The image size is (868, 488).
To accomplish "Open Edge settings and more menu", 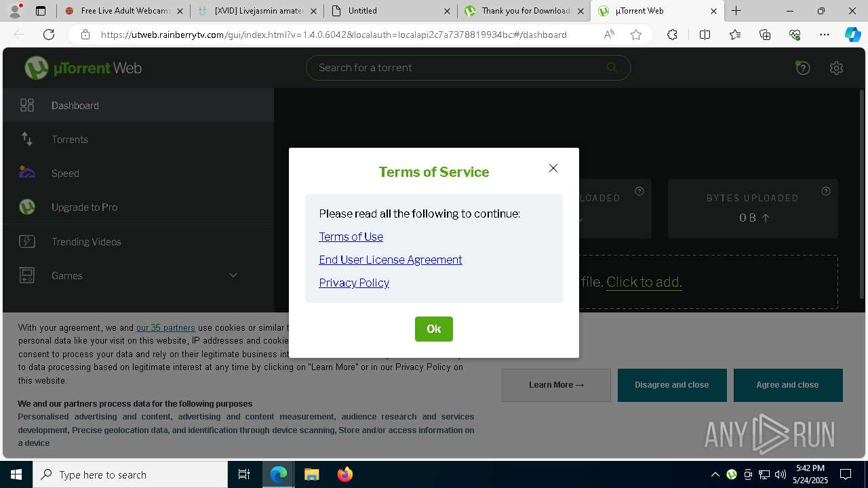I will [x=825, y=35].
